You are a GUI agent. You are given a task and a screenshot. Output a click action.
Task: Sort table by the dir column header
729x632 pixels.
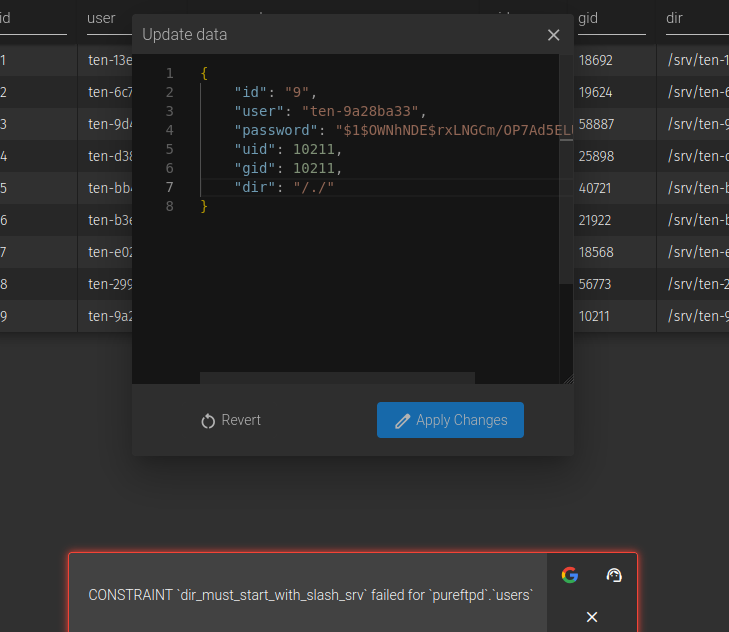675,18
